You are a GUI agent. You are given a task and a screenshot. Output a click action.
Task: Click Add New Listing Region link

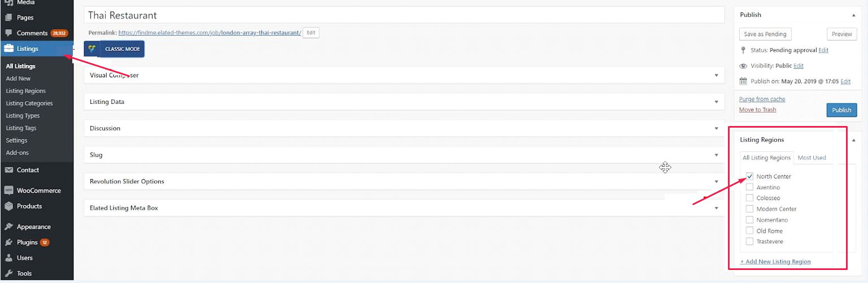click(x=775, y=262)
